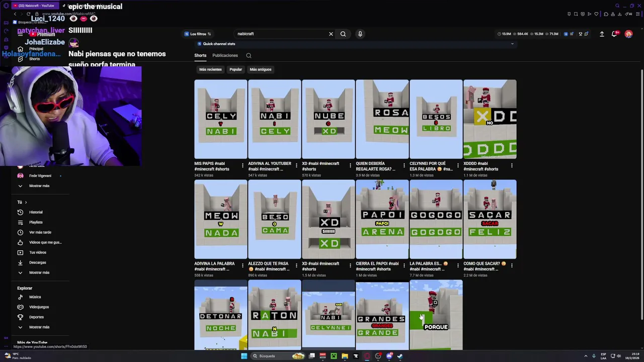Open File Explorer from the taskbar

click(x=345, y=356)
